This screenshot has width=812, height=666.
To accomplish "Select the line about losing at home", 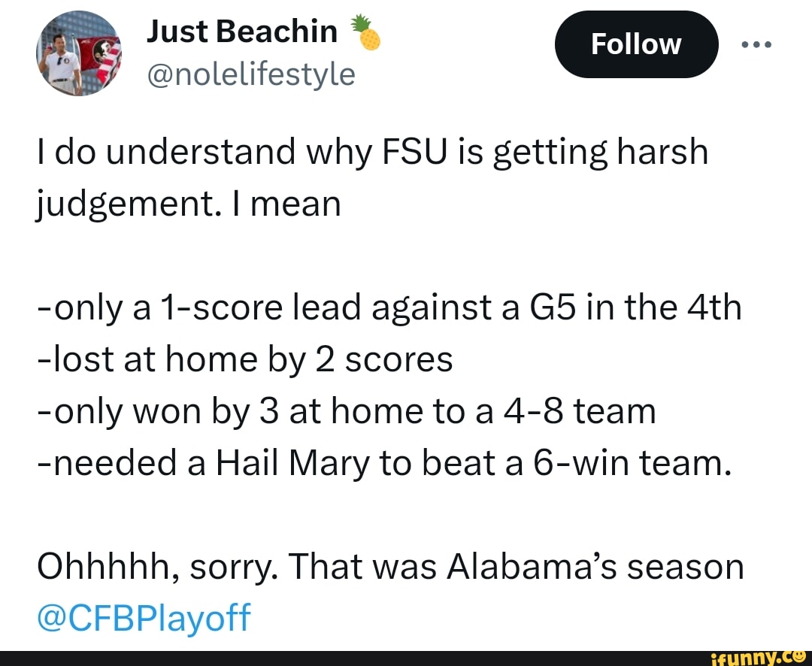I will click(x=244, y=359).
